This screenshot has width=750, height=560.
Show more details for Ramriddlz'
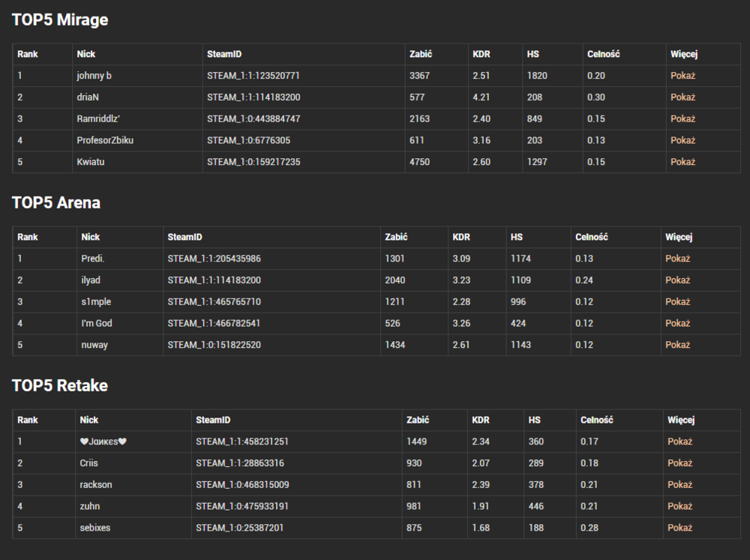[682, 118]
